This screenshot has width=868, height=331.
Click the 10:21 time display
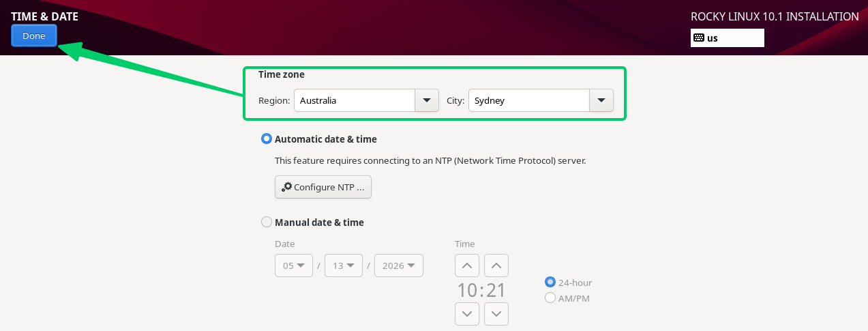coord(481,290)
